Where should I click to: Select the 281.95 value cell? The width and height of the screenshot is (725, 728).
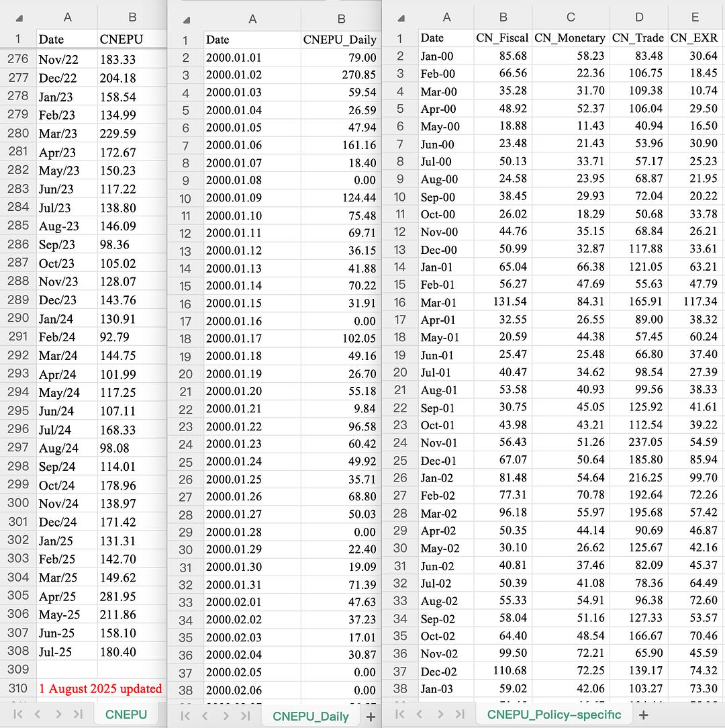pyautogui.click(x=132, y=596)
